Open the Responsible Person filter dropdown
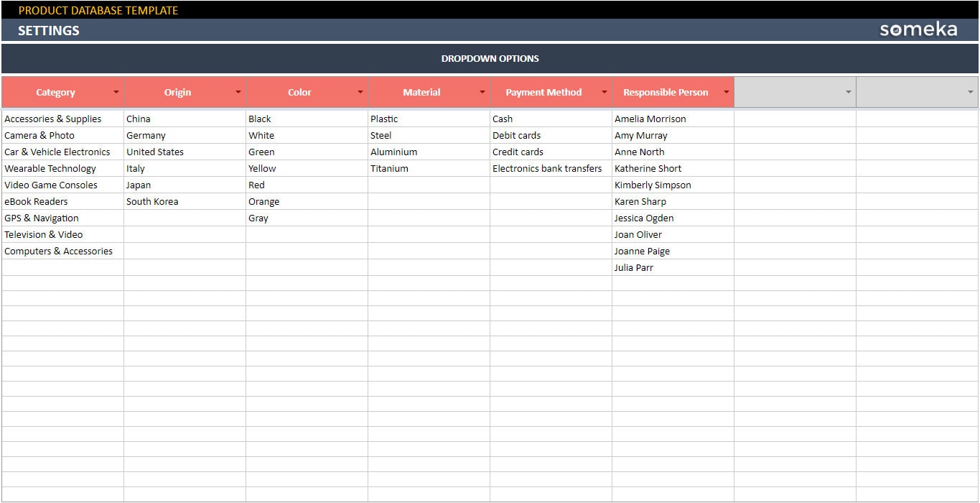980x503 pixels. tap(726, 92)
